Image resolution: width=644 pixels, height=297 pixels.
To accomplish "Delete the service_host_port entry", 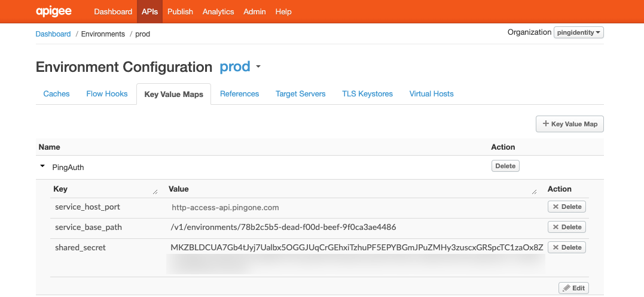I will click(x=566, y=207).
